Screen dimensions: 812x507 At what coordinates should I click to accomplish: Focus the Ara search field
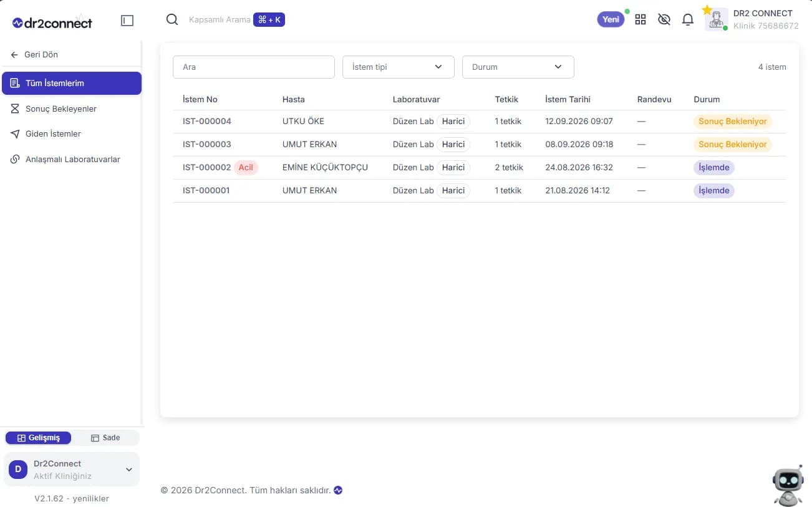tap(254, 67)
